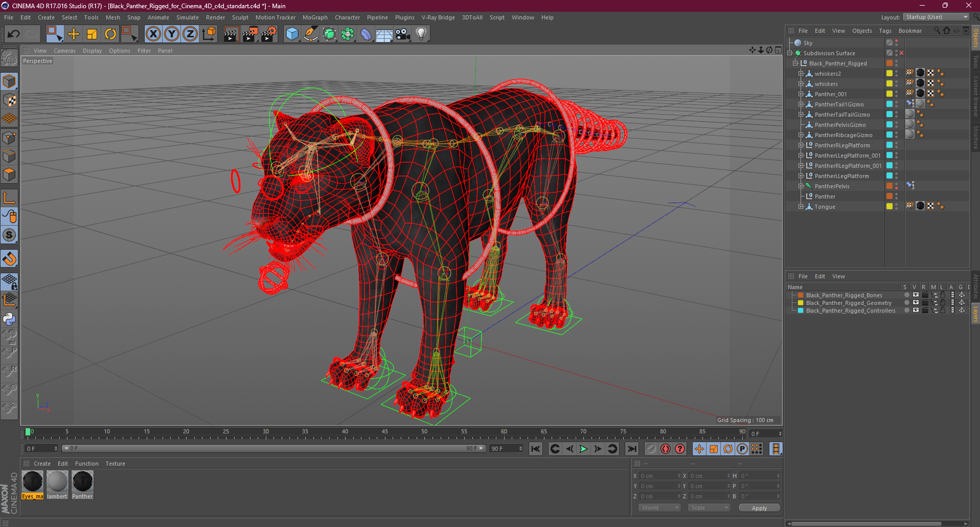
Task: Click cyan layer swatch of PantherTail1Gizmo
Action: pyautogui.click(x=890, y=104)
